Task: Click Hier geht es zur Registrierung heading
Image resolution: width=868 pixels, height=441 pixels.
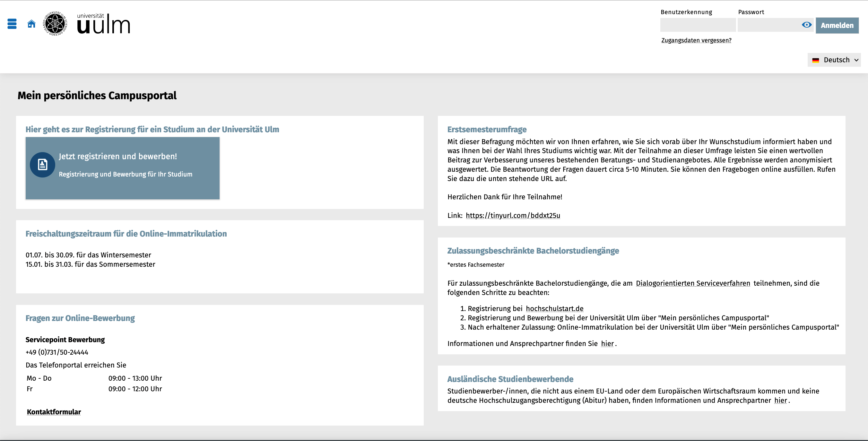Action: point(152,129)
